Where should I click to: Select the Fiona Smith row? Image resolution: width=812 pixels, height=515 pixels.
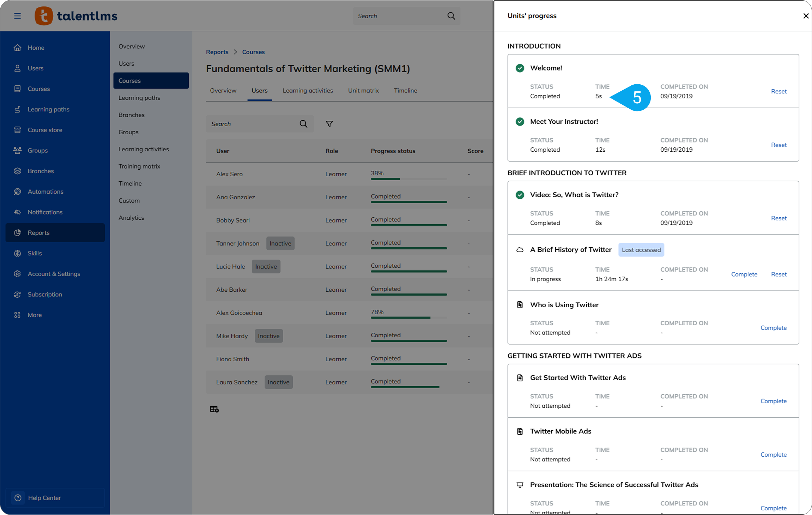[349, 359]
